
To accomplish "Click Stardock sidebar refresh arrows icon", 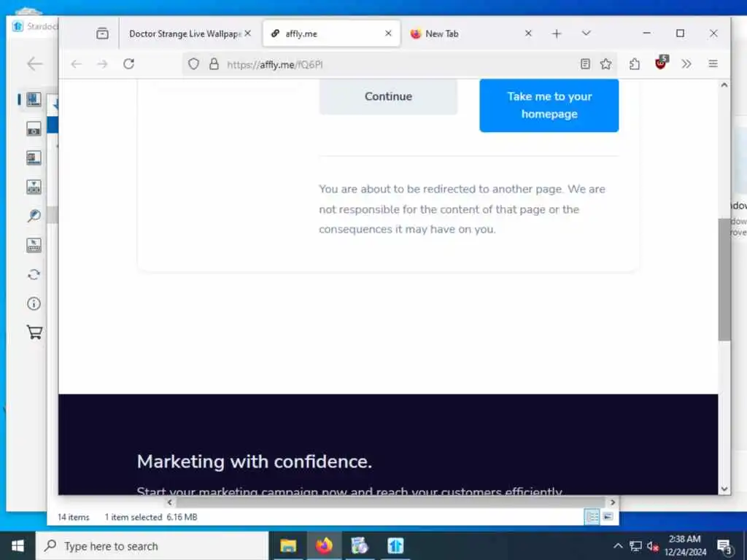I will click(34, 274).
